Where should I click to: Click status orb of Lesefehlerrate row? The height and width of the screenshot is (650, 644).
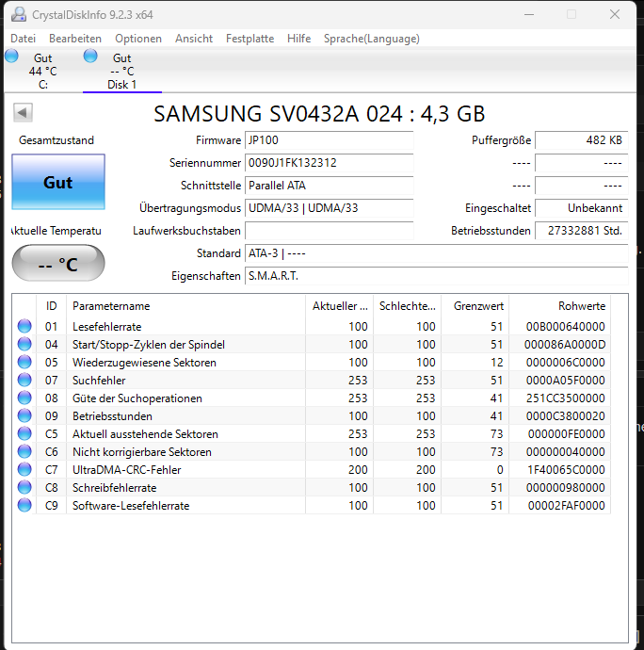24,326
